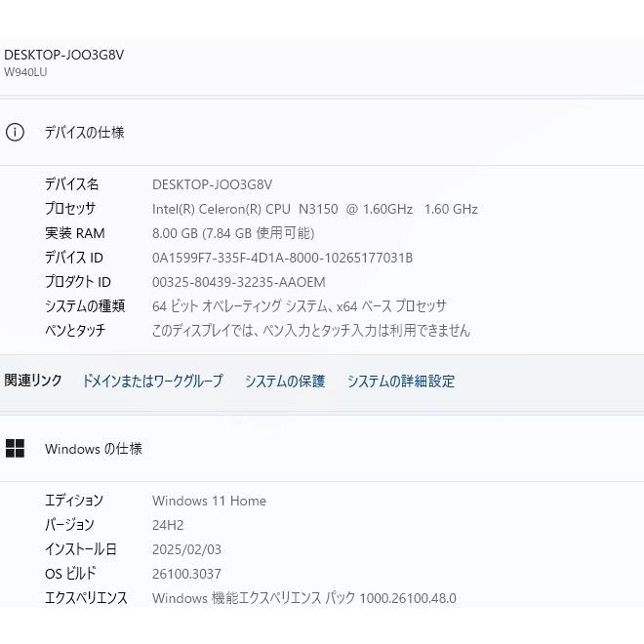The height and width of the screenshot is (644, 644).
Task: Select the プロダクト ID value 00325-80439-32235-AAOEM
Action: tap(238, 282)
